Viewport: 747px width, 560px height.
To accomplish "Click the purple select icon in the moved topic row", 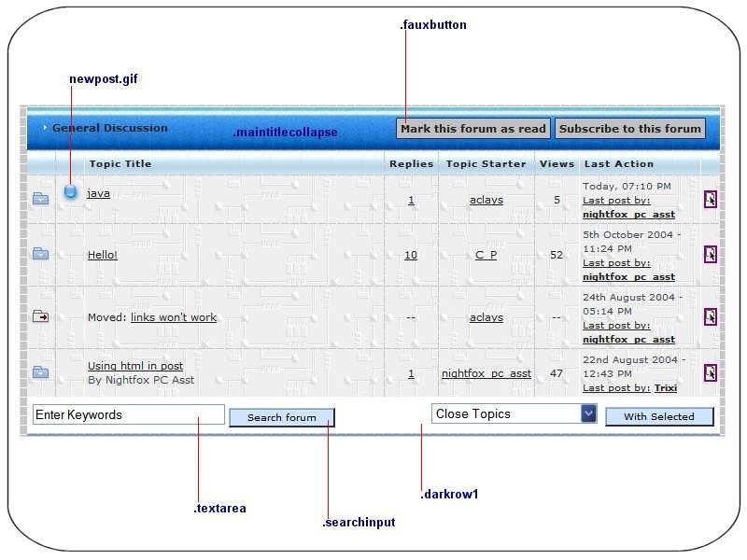I will [x=710, y=317].
